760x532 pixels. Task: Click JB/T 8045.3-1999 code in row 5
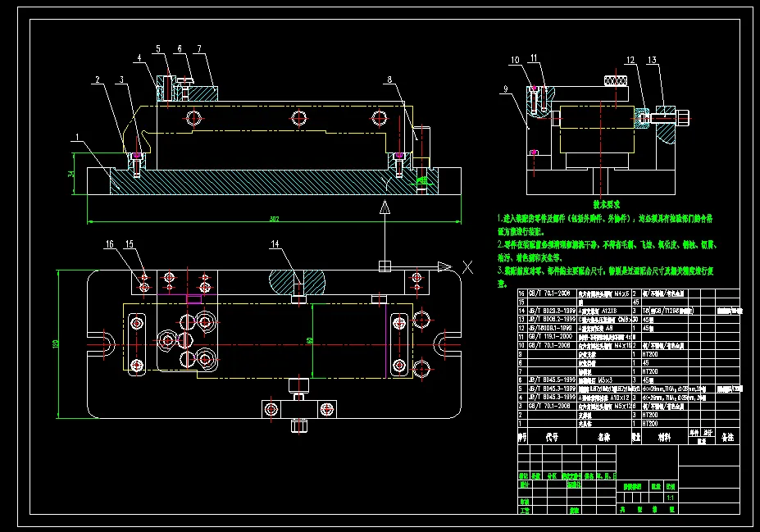tap(552, 389)
